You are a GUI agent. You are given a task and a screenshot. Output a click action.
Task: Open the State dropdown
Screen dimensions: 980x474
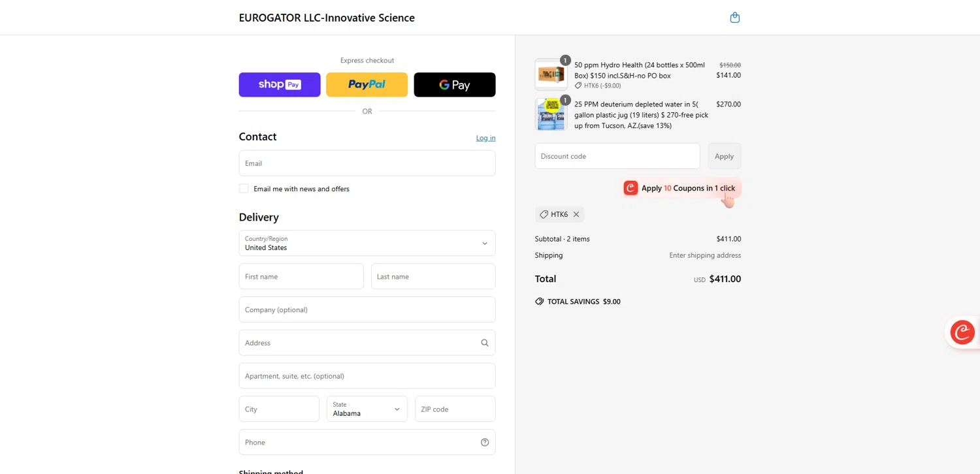click(367, 409)
